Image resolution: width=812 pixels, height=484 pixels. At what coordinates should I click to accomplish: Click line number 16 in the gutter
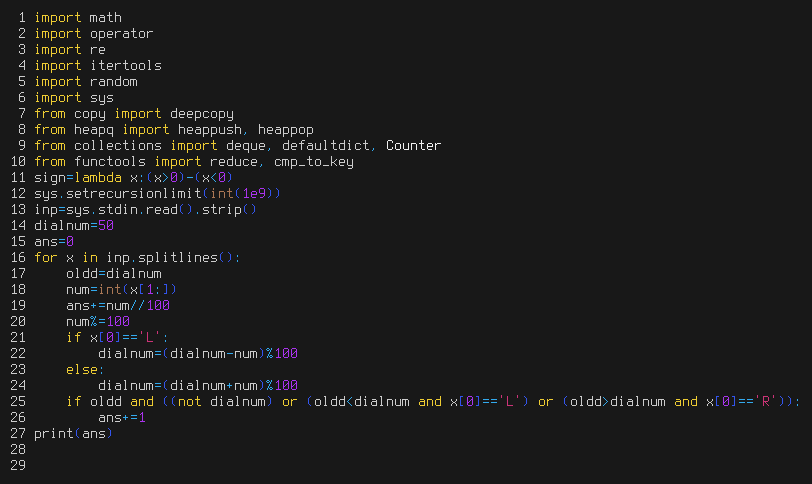pyautogui.click(x=18, y=258)
